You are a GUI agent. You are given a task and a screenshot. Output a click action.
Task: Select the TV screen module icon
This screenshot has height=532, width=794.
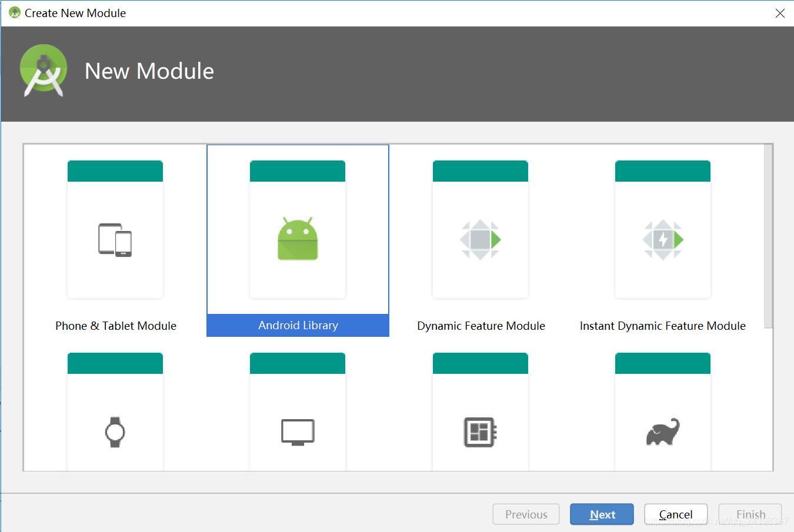click(298, 433)
